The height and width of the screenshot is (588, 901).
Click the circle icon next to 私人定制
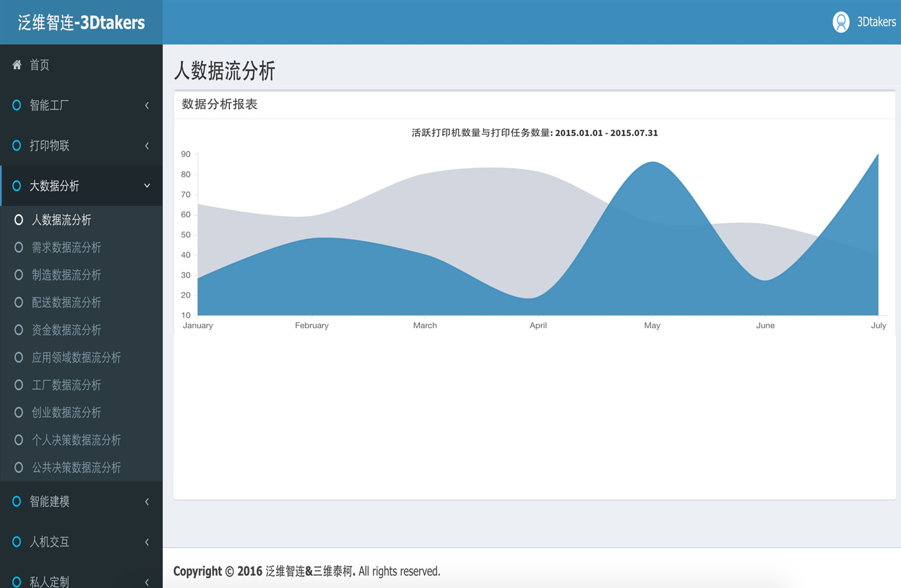[x=17, y=581]
